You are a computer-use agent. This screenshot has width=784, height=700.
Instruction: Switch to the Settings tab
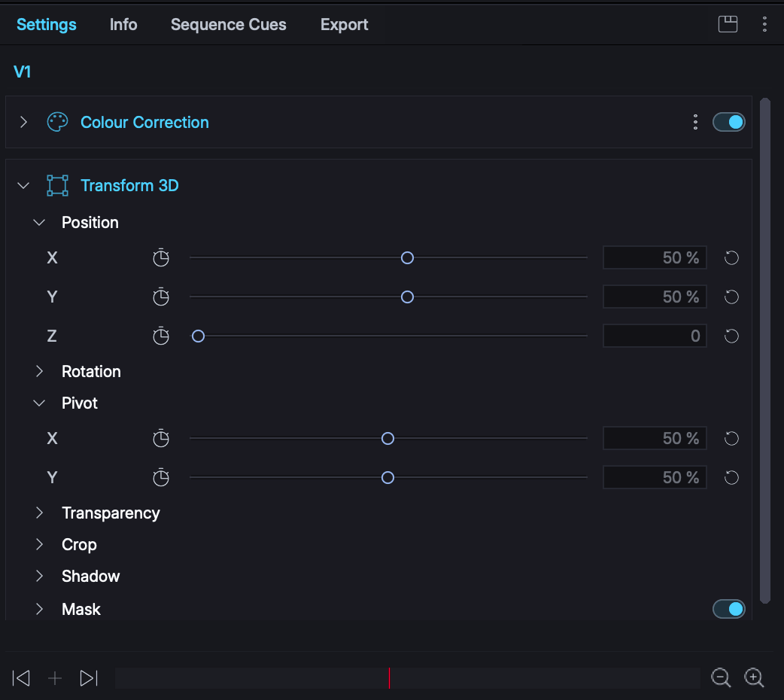47,25
